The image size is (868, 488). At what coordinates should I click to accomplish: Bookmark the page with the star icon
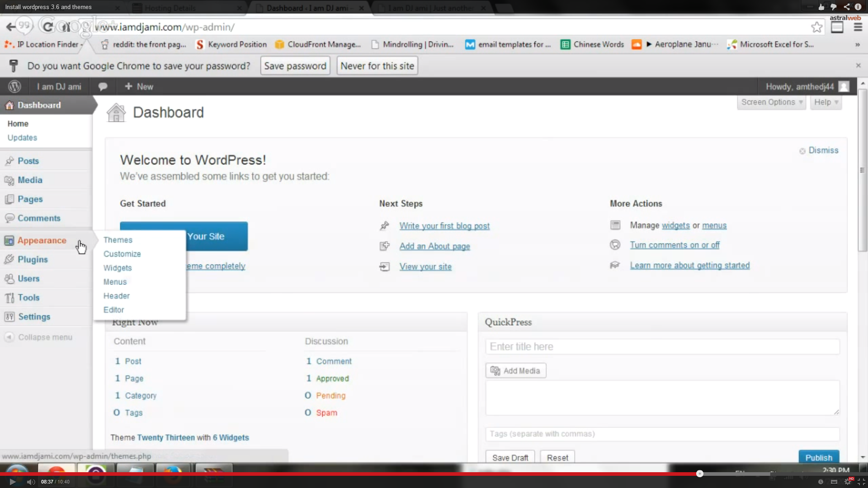(816, 27)
